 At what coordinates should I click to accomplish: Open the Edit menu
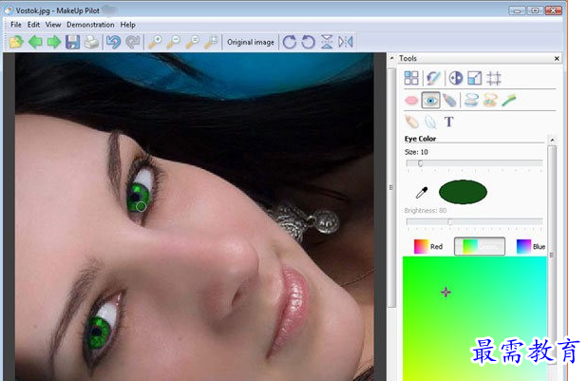pos(33,25)
